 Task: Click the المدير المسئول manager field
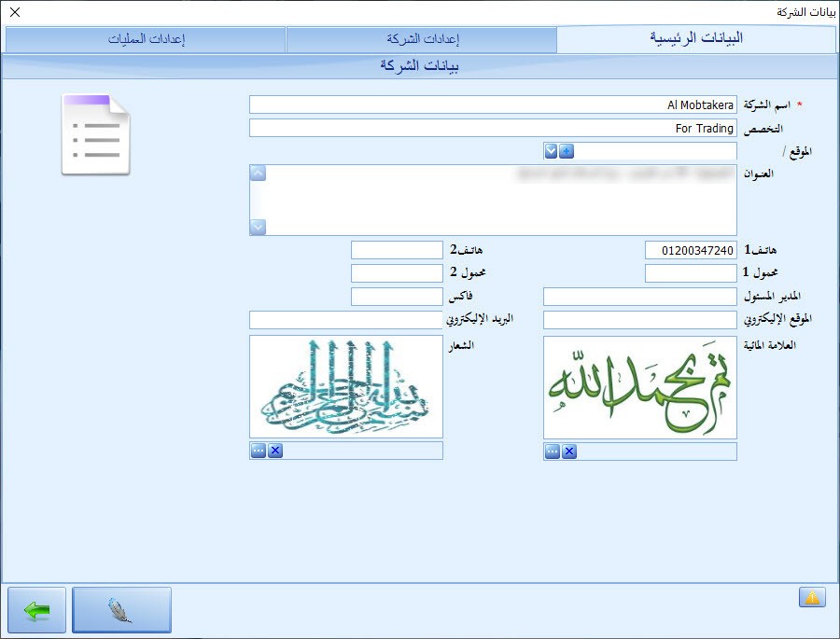[x=640, y=297]
